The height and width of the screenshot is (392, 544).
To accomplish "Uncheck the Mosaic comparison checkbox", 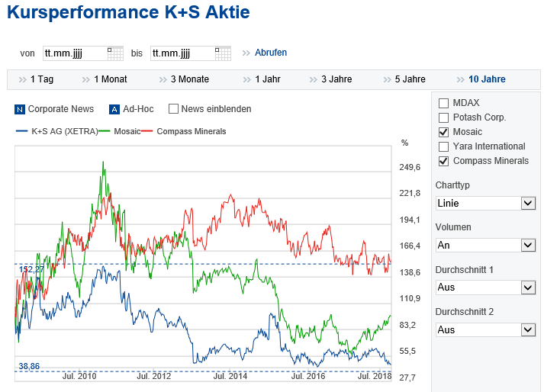I will [443, 132].
